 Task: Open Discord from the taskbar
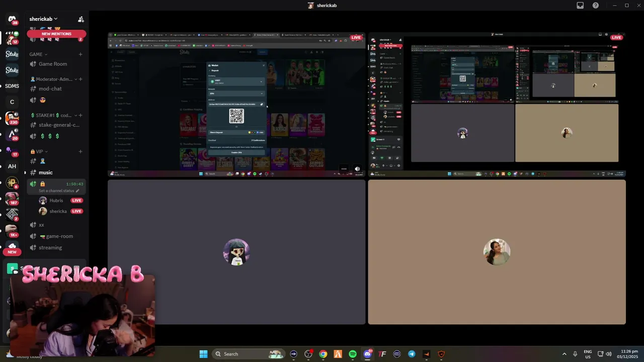[367, 354]
